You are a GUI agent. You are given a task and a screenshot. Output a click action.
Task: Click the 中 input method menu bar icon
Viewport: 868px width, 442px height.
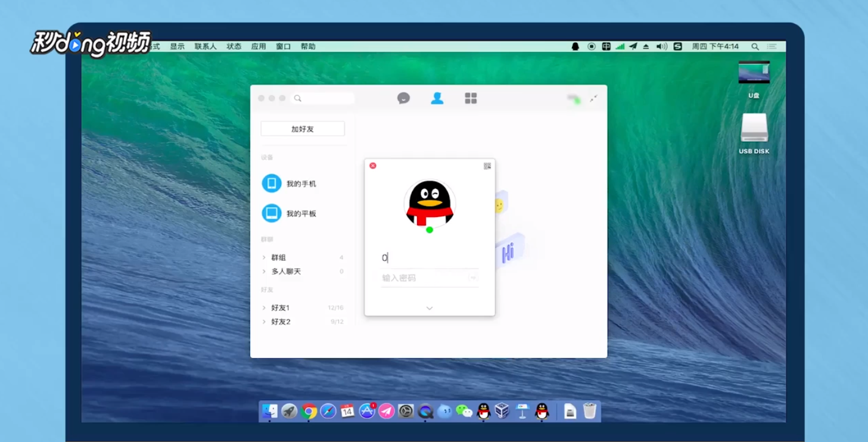[606, 46]
